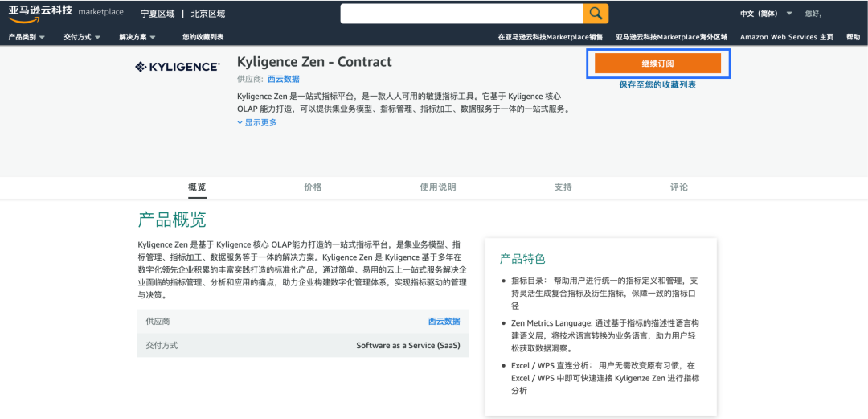
Task: Click the 交付方式 table row label
Action: [x=162, y=345]
